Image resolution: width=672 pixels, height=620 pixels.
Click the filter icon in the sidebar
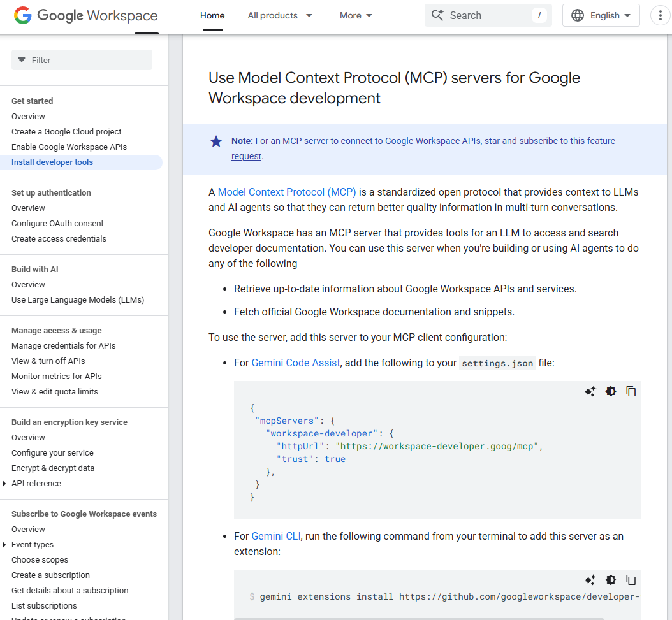(x=22, y=59)
